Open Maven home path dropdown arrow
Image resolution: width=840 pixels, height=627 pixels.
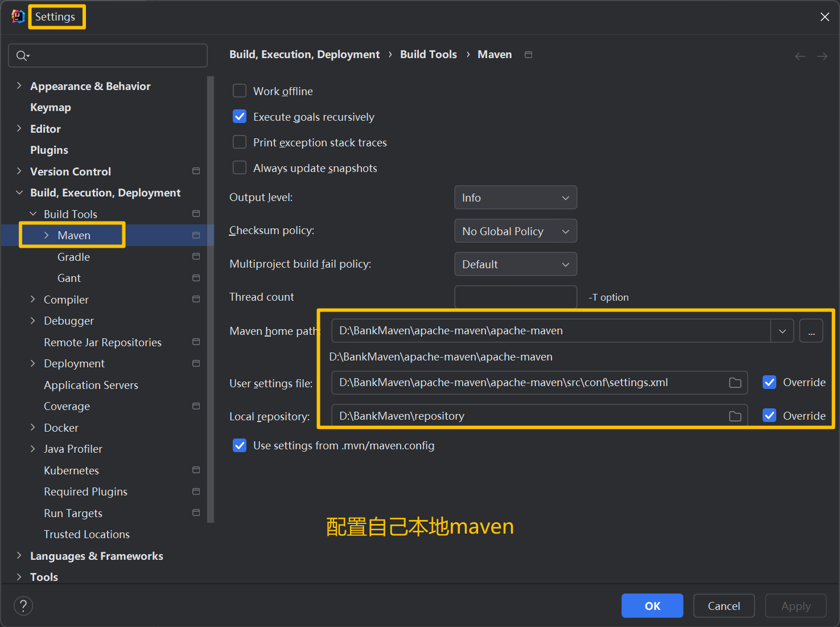pyautogui.click(x=783, y=331)
